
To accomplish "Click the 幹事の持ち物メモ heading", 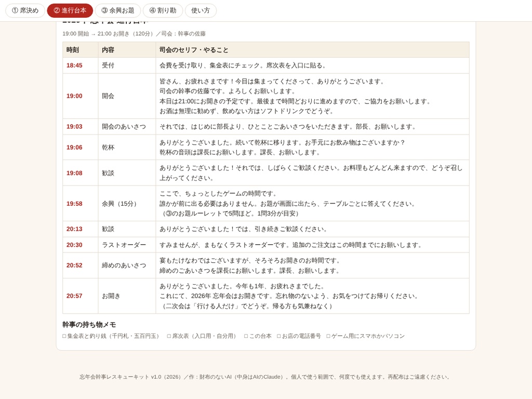I will pyautogui.click(x=89, y=325).
